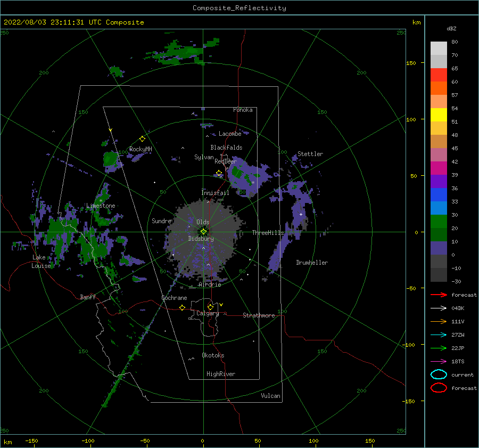
Task: Click the red forecast arrow in legend
Action: coord(439,295)
